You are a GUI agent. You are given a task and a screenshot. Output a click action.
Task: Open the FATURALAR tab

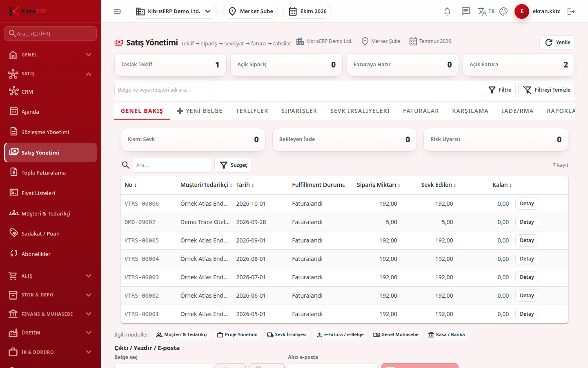click(x=421, y=111)
